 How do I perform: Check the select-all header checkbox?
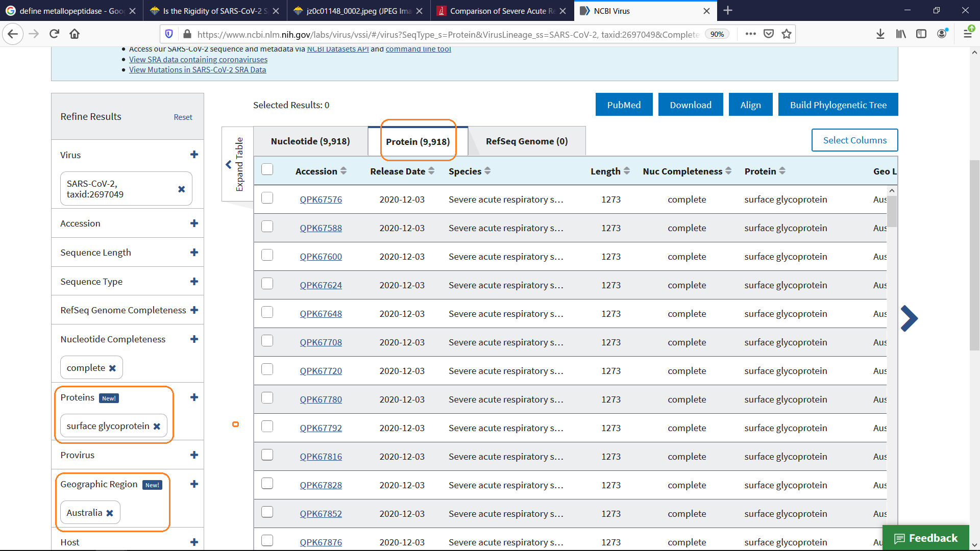click(x=267, y=169)
